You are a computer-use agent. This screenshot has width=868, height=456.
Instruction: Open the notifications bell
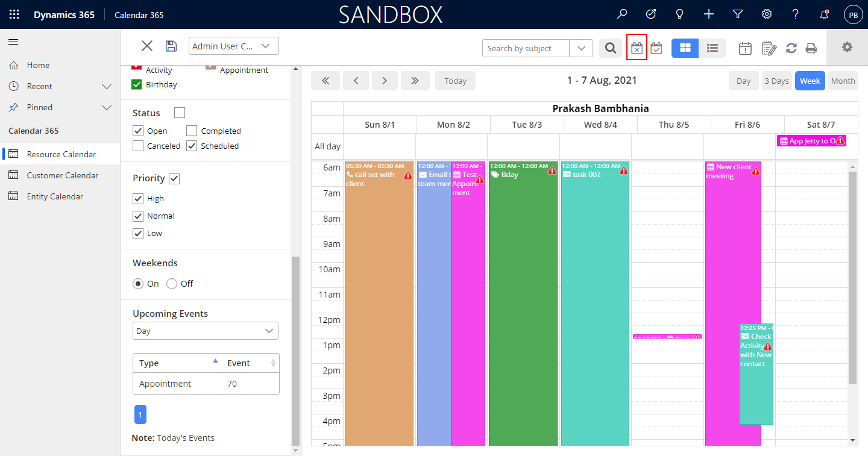coord(824,14)
